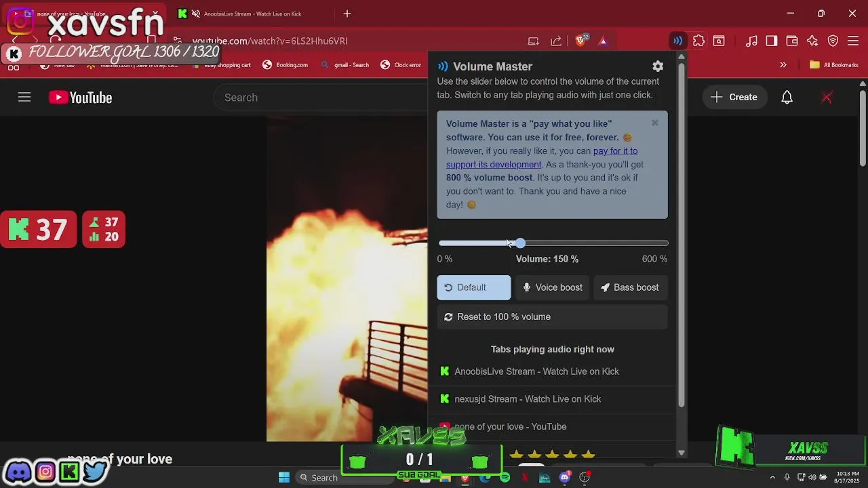Click the system tray microphone icon
The height and width of the screenshot is (488, 868).
pyautogui.click(x=787, y=477)
